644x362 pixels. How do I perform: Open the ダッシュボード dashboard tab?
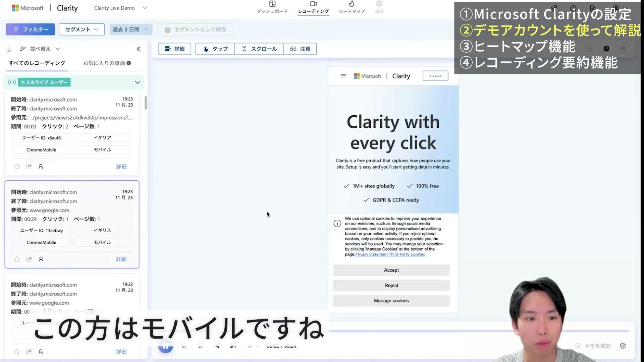coord(272,7)
